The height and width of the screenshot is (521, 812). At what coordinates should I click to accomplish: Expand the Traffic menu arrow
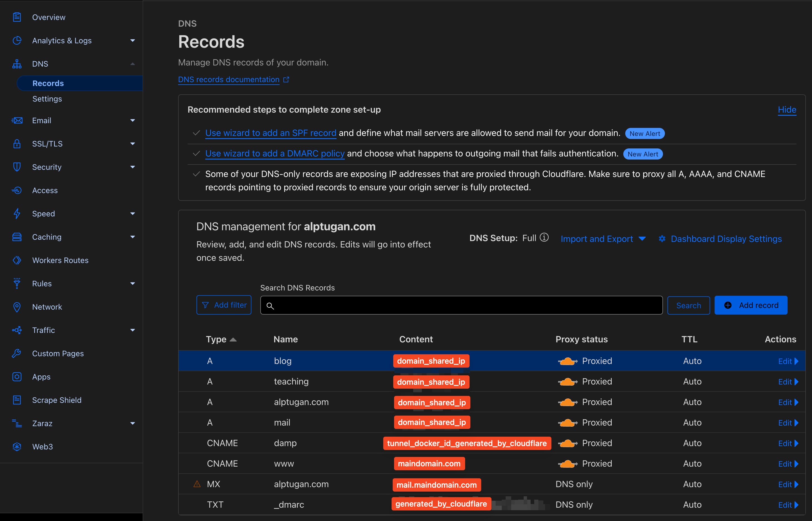pyautogui.click(x=133, y=330)
